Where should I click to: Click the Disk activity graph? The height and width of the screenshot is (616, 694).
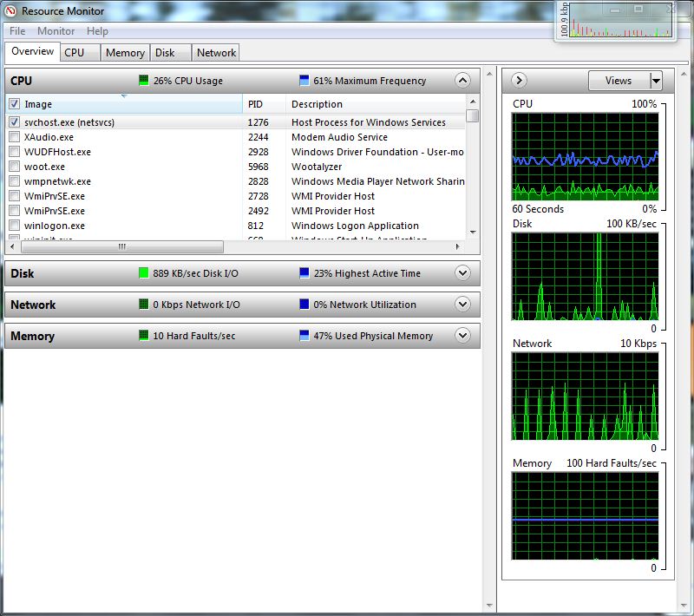585,276
